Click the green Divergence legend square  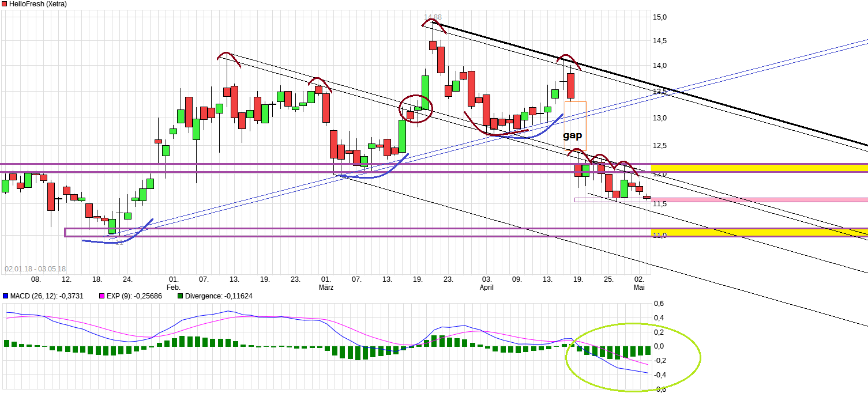click(x=179, y=296)
